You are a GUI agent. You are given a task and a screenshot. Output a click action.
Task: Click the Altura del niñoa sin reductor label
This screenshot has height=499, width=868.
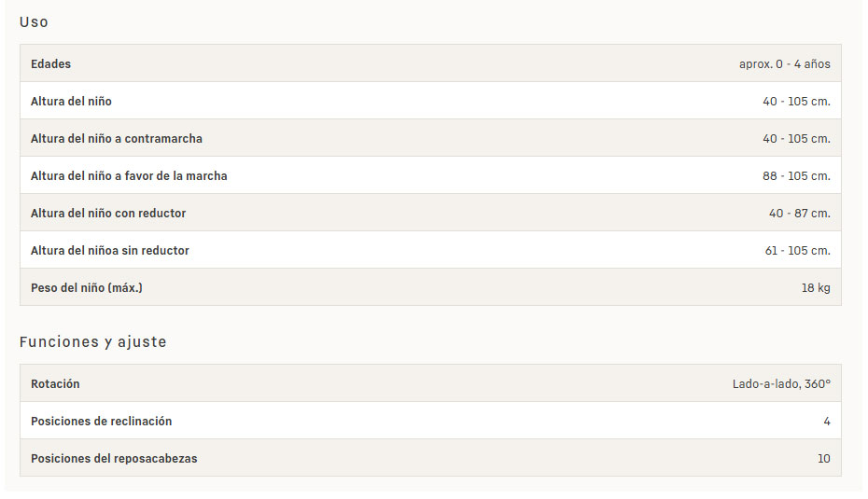(110, 251)
